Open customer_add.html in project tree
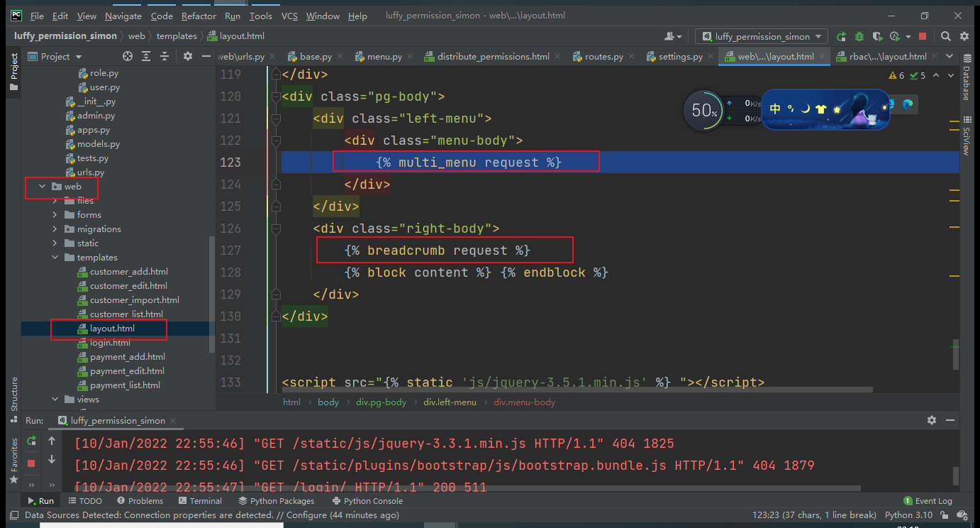This screenshot has width=980, height=528. (x=128, y=272)
